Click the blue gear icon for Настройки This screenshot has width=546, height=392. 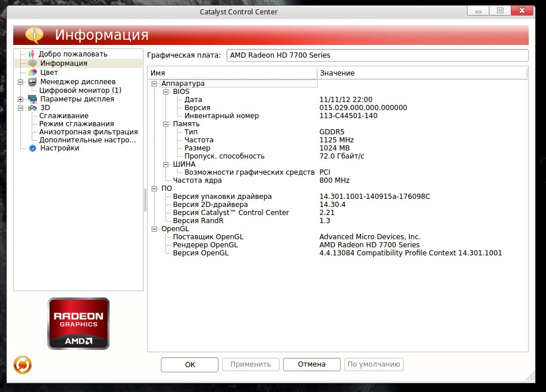click(32, 148)
